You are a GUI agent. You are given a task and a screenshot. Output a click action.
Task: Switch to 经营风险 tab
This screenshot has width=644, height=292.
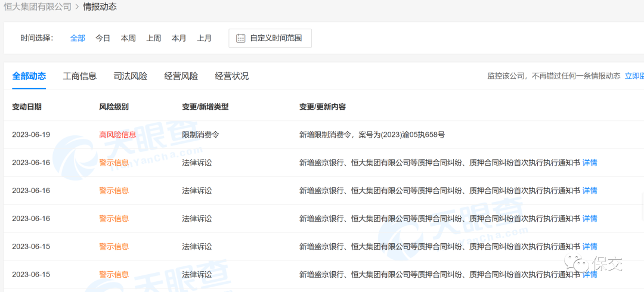click(181, 76)
